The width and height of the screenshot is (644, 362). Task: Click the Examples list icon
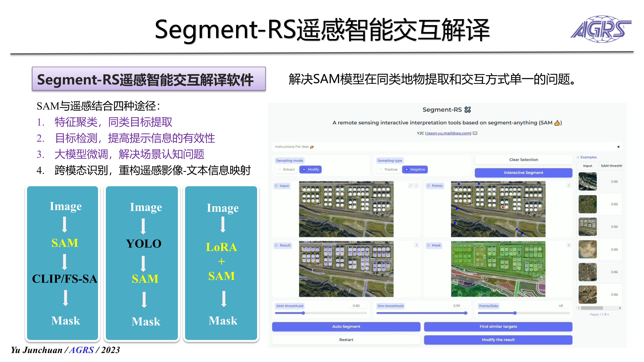[578, 157]
